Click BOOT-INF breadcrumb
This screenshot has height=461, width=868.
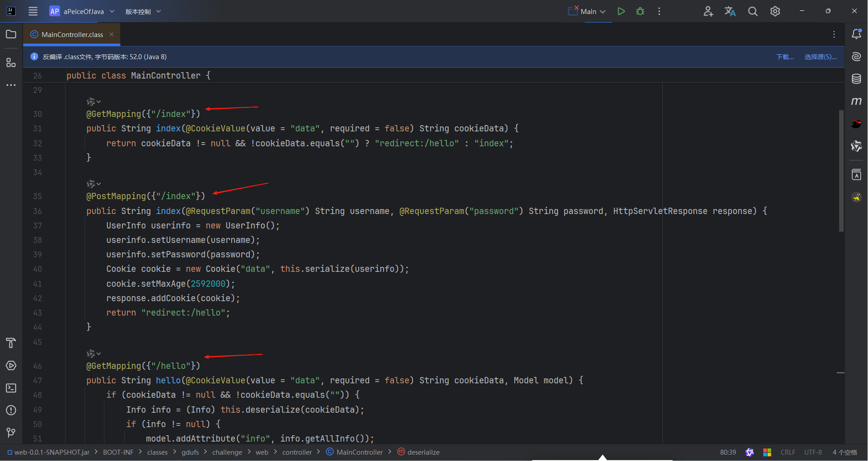118,452
